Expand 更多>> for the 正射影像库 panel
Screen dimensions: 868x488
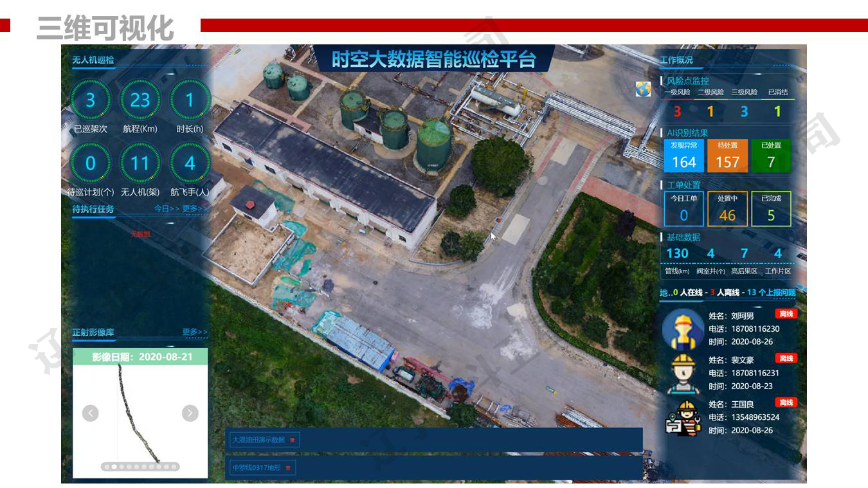[195, 332]
